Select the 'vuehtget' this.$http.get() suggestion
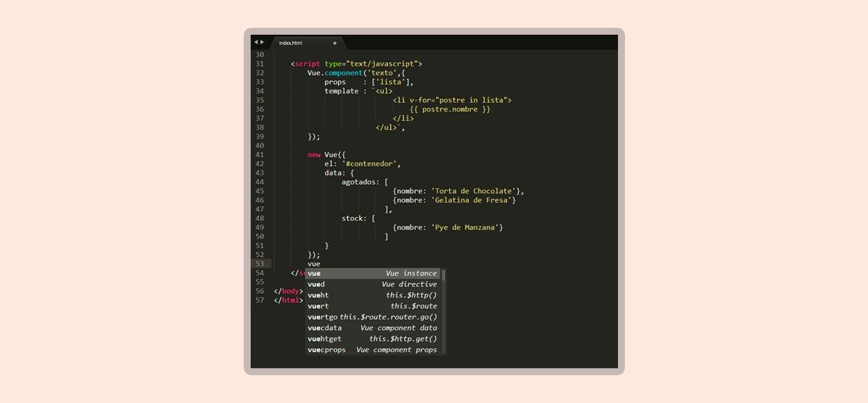Viewport: 868px width, 403px height. [373, 339]
